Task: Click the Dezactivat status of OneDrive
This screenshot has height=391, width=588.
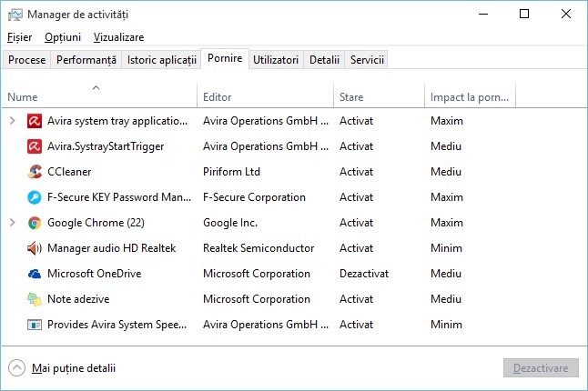Action: (364, 274)
